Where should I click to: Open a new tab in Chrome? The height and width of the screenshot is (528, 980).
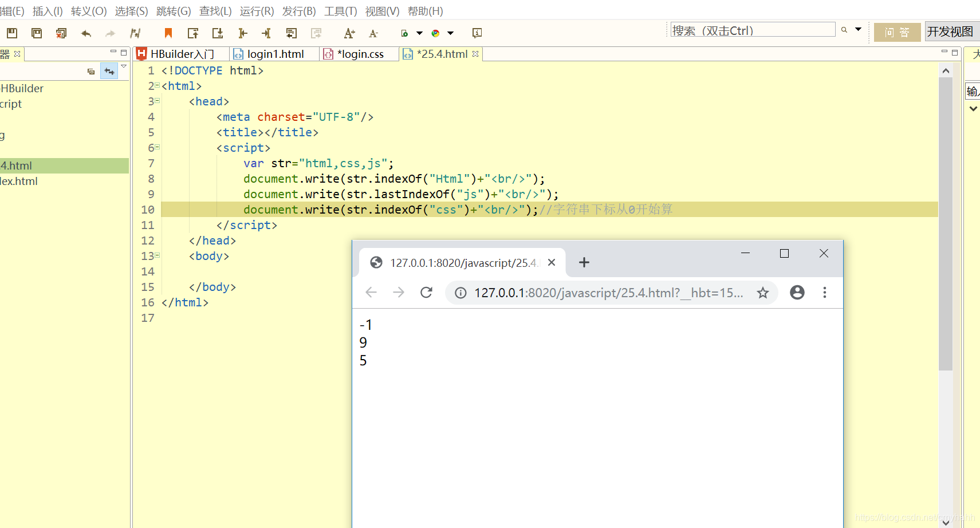[x=584, y=262]
